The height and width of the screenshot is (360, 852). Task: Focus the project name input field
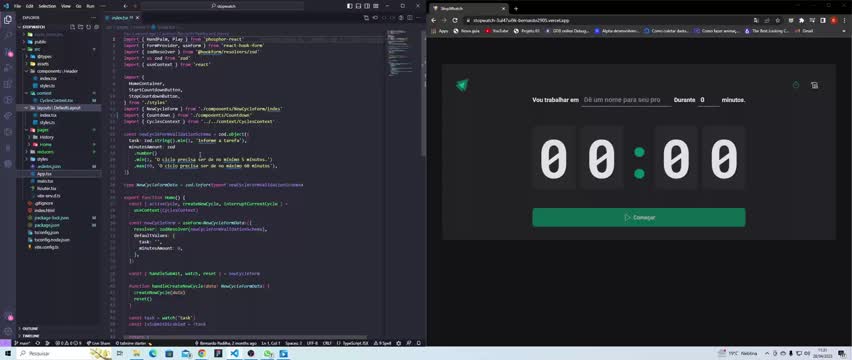coord(626,100)
